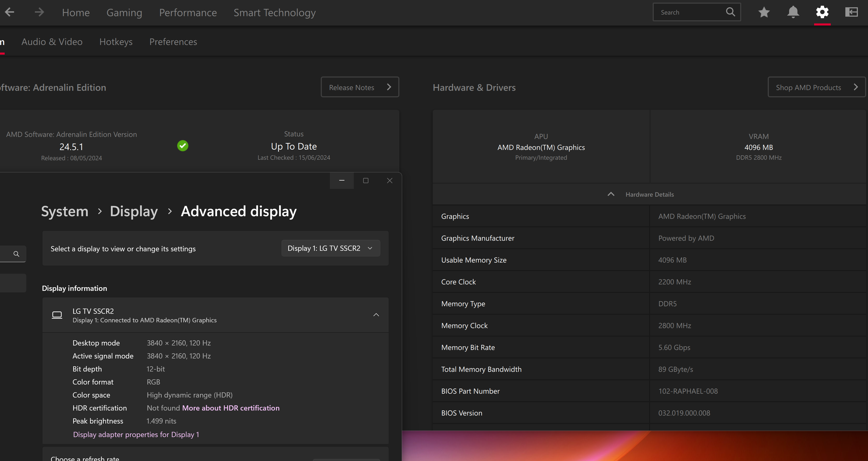This screenshot has width=868, height=461.
Task: Collapse the Hardware Details section
Action: [611, 194]
